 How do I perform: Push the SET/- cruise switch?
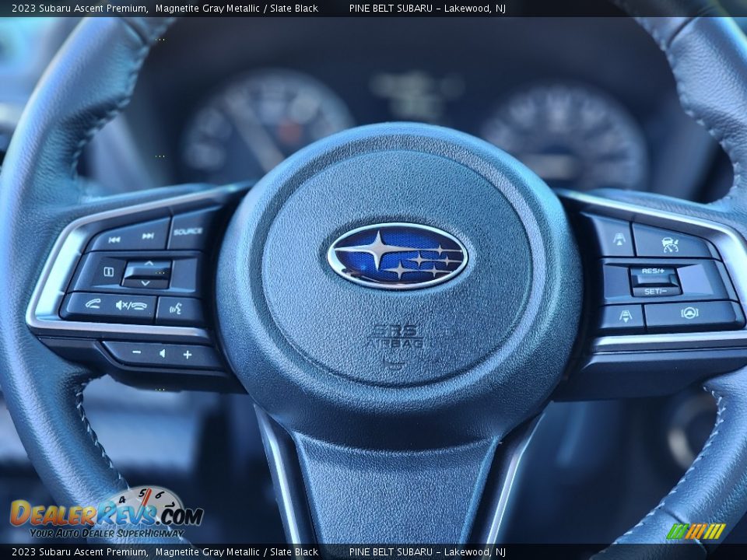point(655,291)
